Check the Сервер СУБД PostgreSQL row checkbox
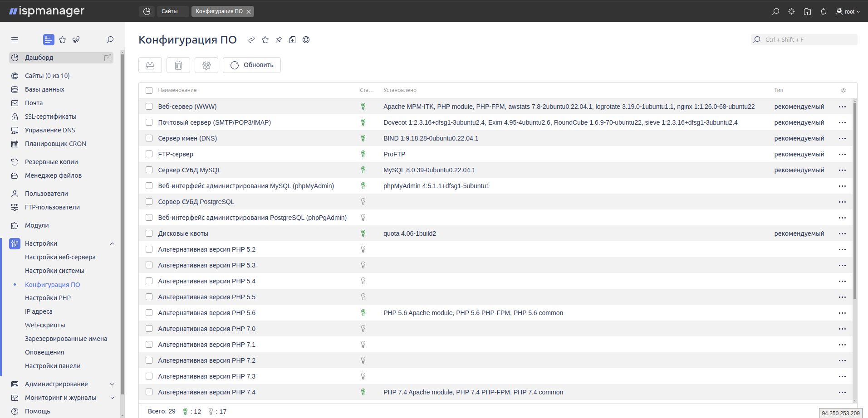Viewport: 868px width, 418px height. 149,202
